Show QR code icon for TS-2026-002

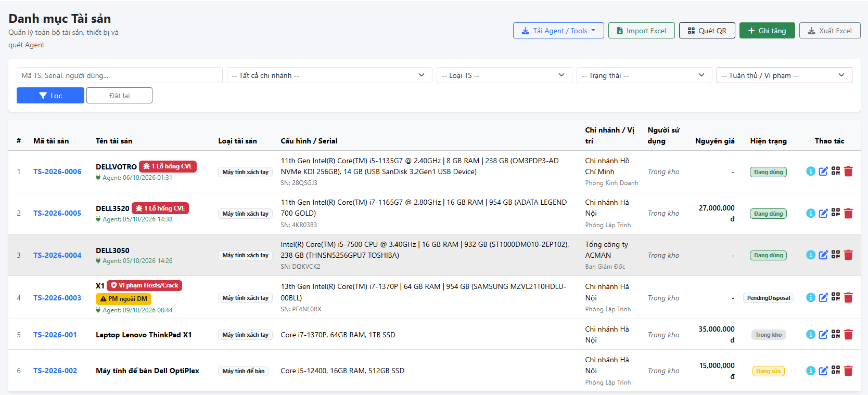coord(836,371)
